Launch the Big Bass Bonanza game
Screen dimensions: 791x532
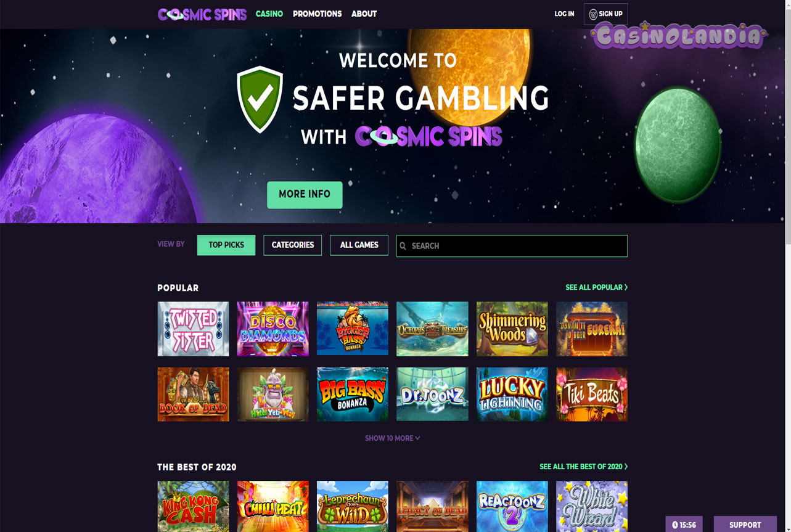[x=353, y=395]
